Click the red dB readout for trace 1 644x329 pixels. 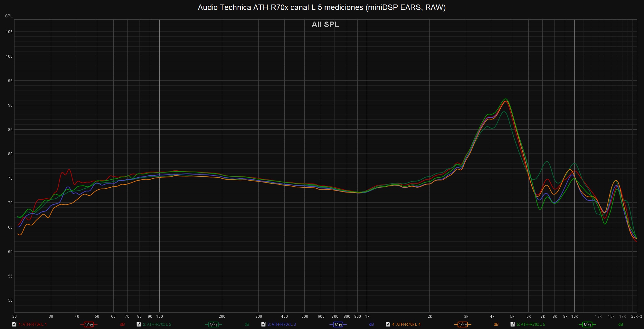point(122,324)
